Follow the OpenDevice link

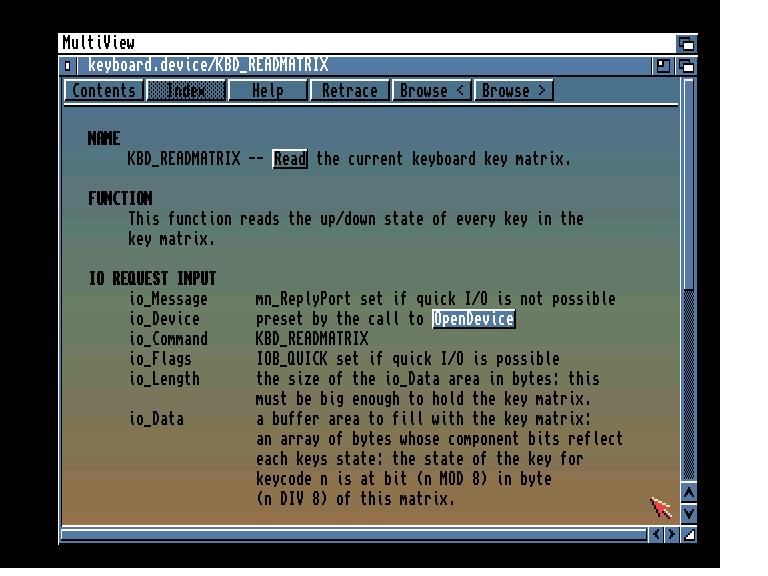pos(473,320)
